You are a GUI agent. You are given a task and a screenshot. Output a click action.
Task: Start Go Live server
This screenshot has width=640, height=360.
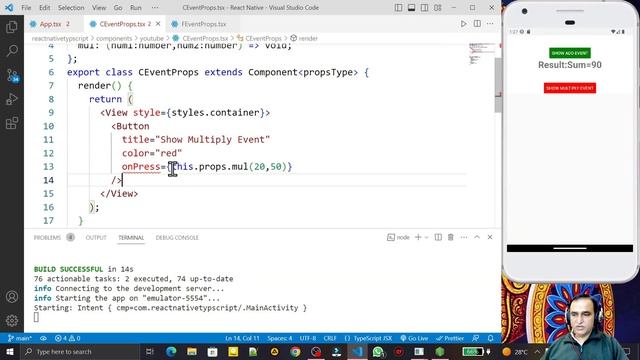click(x=414, y=338)
